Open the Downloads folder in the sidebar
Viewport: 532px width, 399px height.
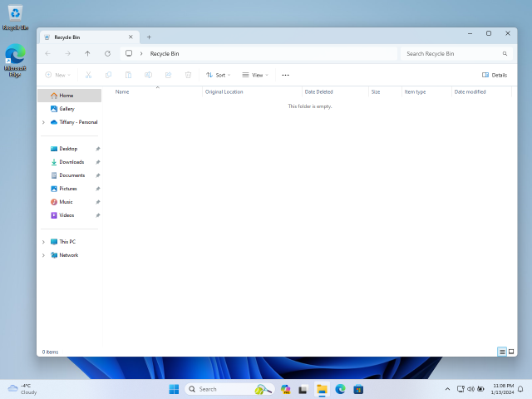[x=71, y=162]
